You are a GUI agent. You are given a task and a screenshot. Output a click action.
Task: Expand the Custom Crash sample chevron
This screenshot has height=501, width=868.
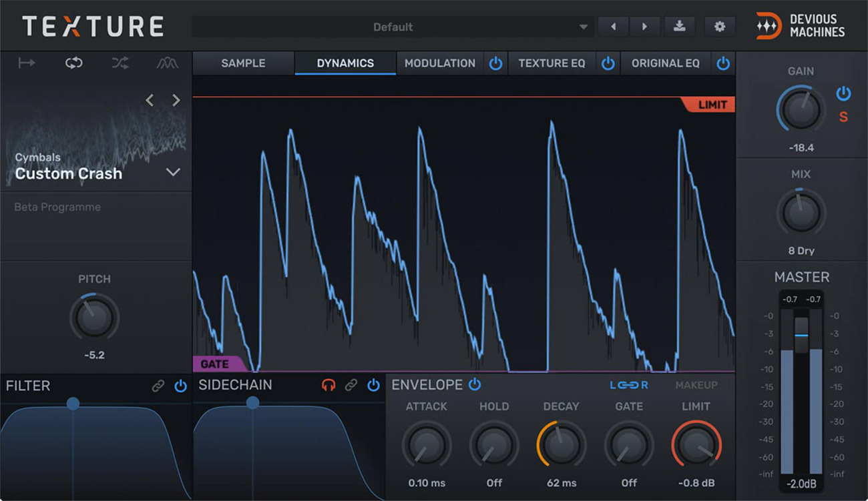pyautogui.click(x=173, y=173)
